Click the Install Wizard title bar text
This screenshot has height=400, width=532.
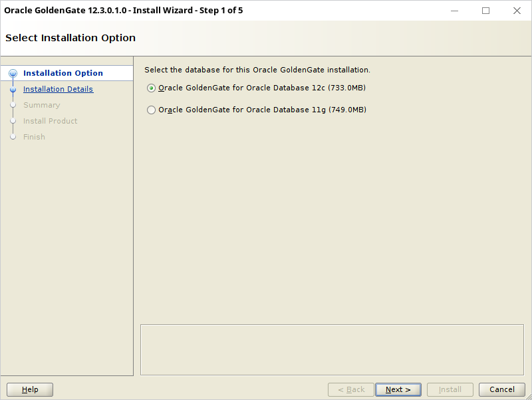coord(124,11)
